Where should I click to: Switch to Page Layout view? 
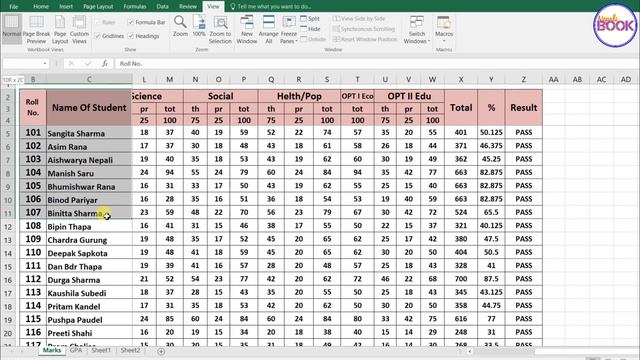[x=60, y=29]
